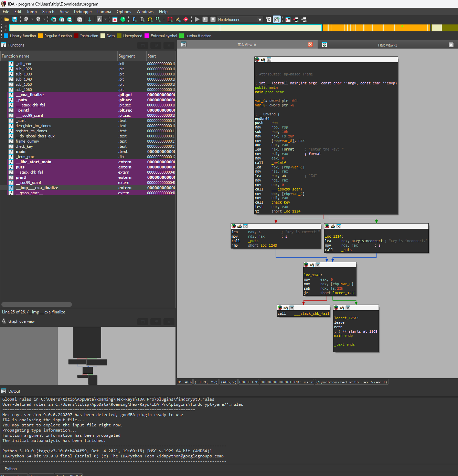Open the back-history dropdown arrow
This screenshot has width=458, height=476.
[x=32, y=19]
